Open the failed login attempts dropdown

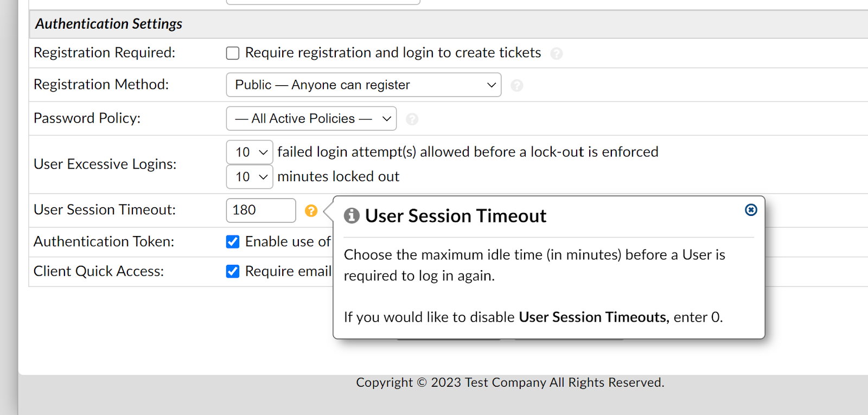pyautogui.click(x=250, y=152)
